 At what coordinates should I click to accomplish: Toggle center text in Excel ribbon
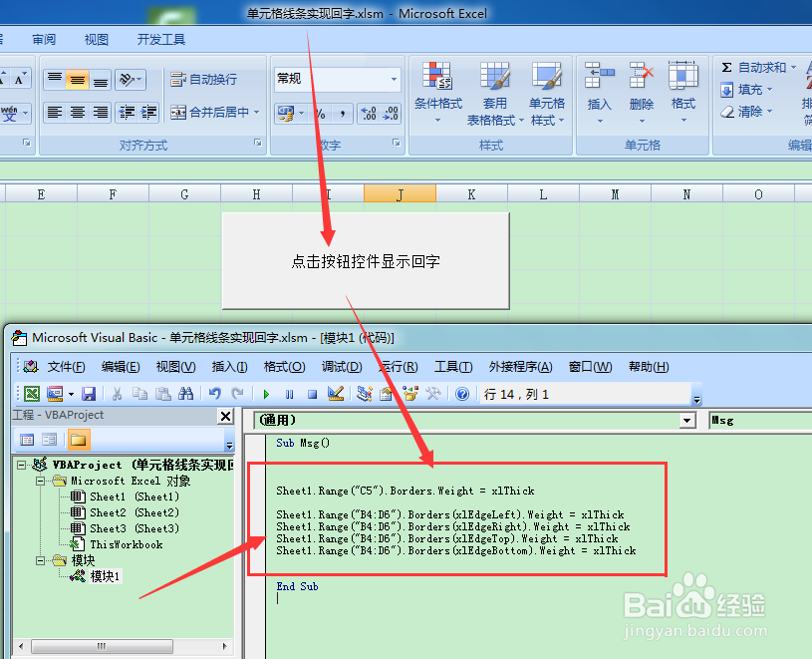77,112
